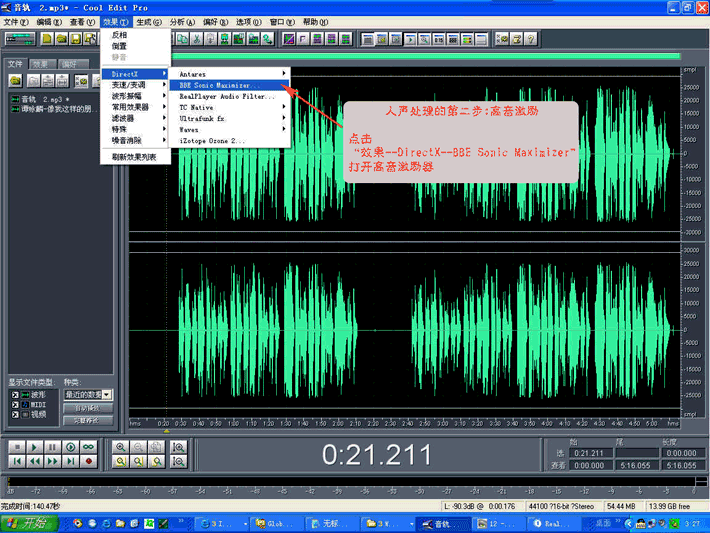Click the Stop transport button

(16, 447)
